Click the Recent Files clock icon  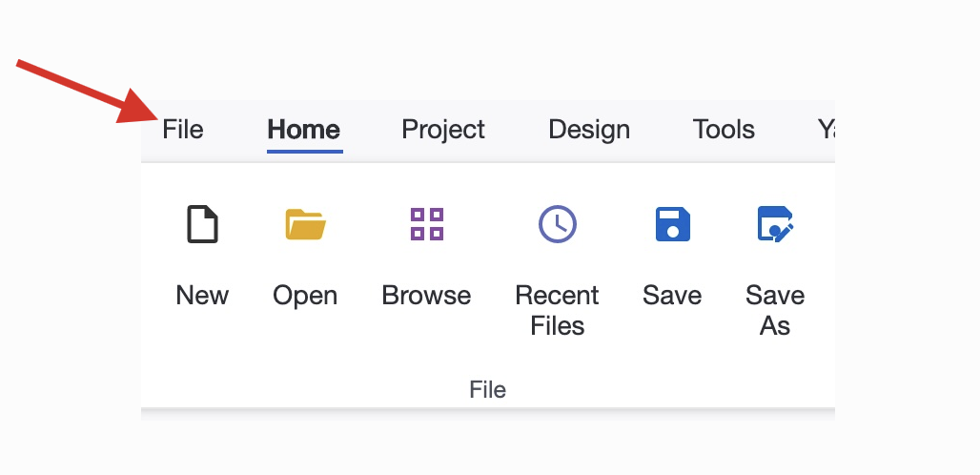click(x=557, y=224)
